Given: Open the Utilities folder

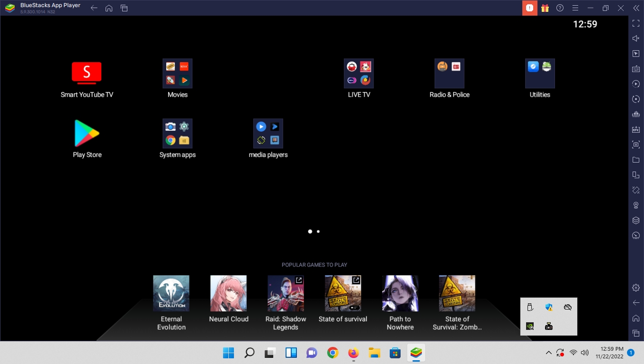Looking at the screenshot, I should coord(540,73).
